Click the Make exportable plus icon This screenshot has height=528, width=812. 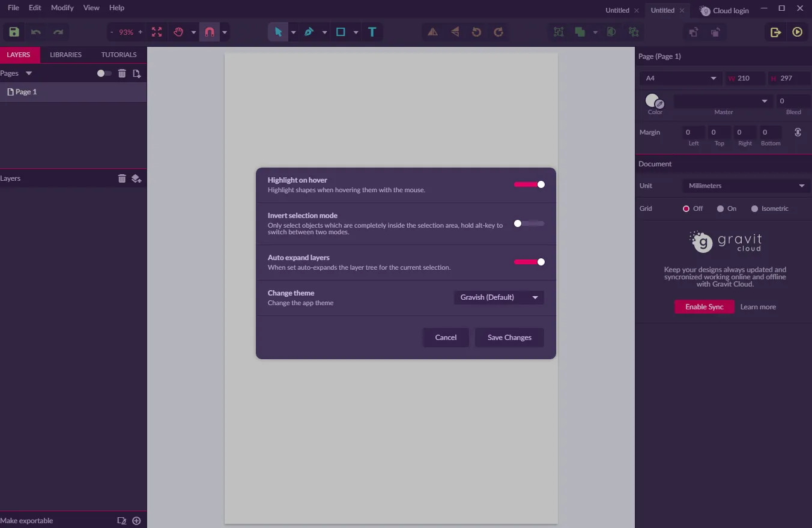click(136, 521)
